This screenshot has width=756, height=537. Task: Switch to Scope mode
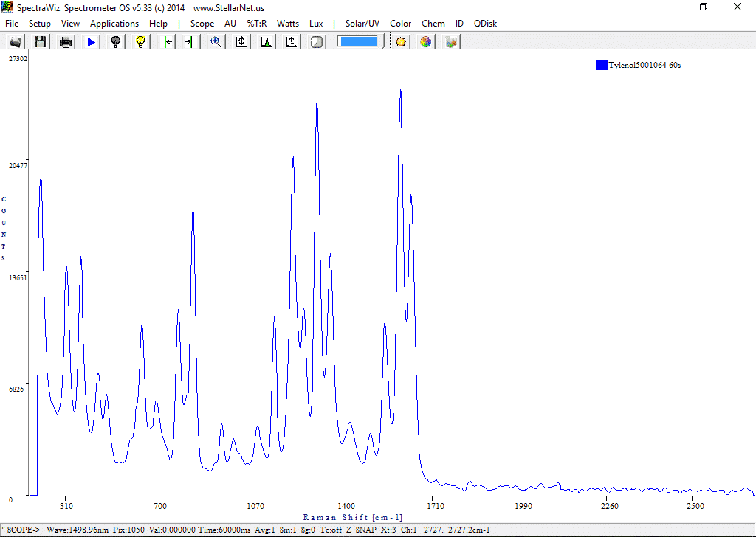[x=202, y=23]
